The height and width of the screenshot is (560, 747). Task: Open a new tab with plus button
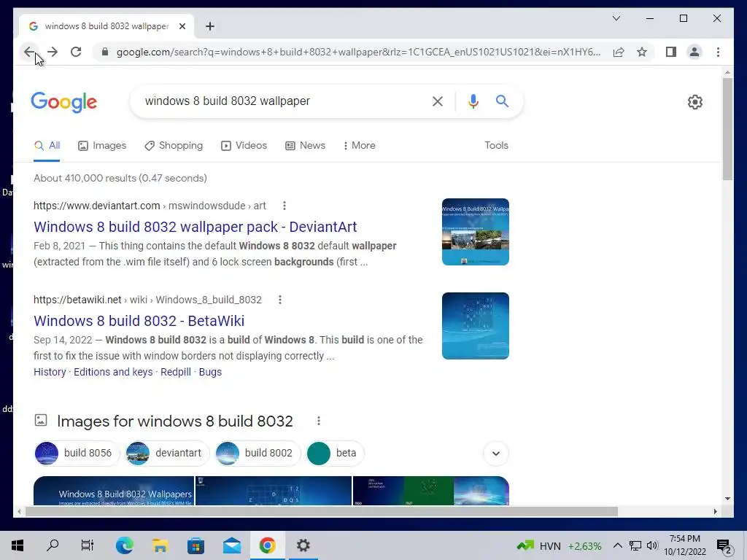[209, 26]
